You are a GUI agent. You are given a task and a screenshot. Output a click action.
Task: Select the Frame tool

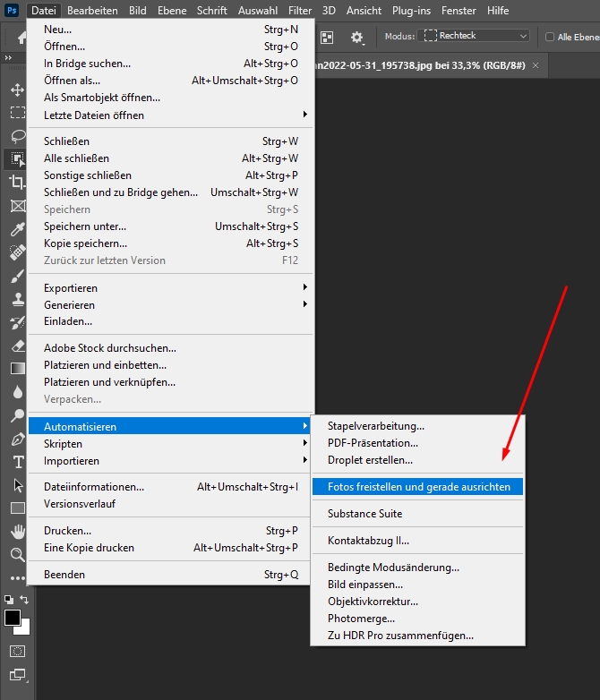tap(17, 206)
